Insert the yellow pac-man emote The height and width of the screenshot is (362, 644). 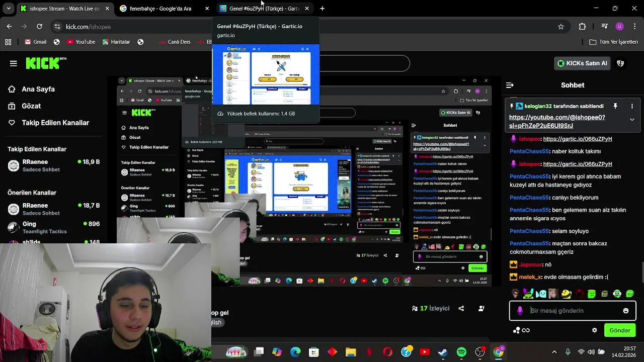[566, 294]
